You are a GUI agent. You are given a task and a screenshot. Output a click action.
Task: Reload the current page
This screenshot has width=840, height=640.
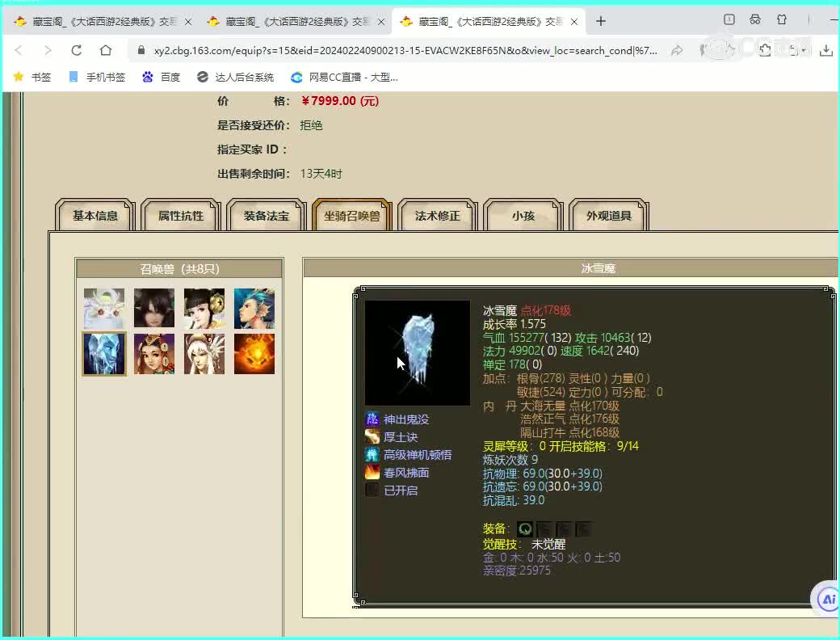point(77,50)
